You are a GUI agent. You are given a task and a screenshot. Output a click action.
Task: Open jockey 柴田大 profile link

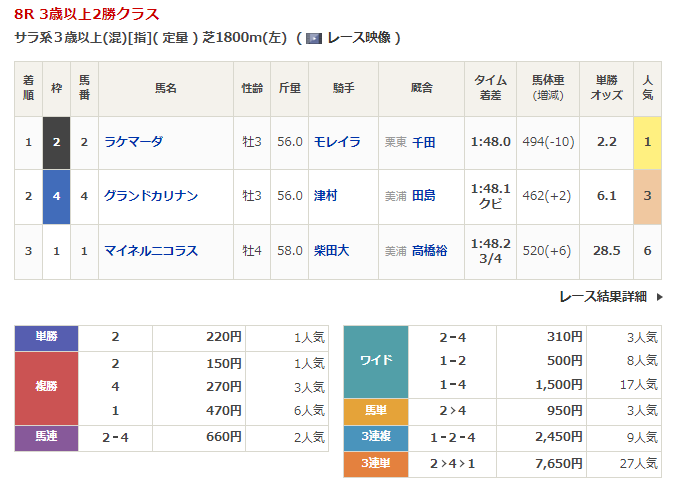point(330,250)
